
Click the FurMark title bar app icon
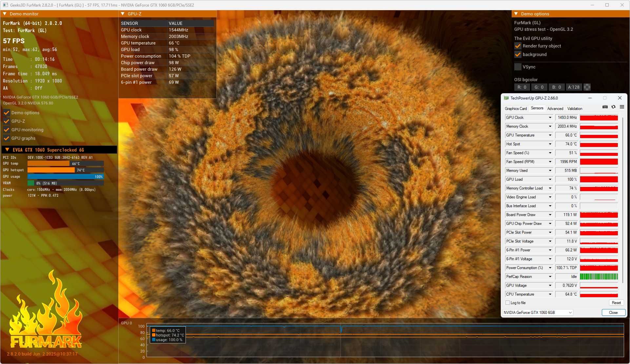point(5,5)
